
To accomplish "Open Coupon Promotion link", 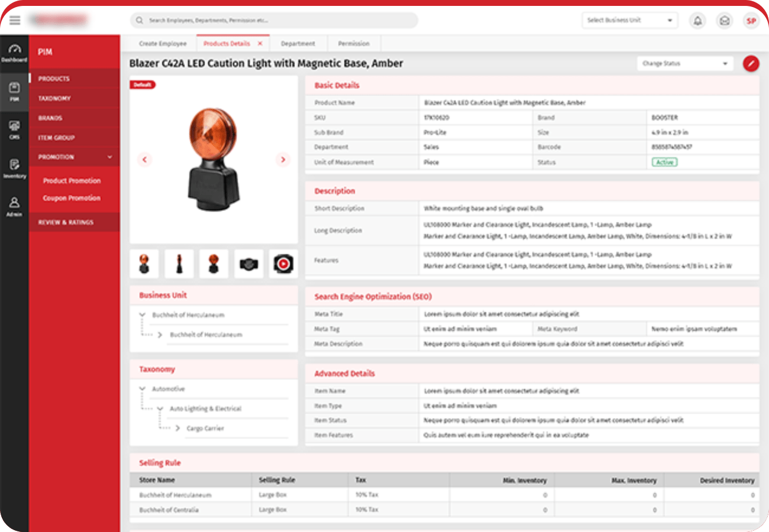I will (72, 199).
